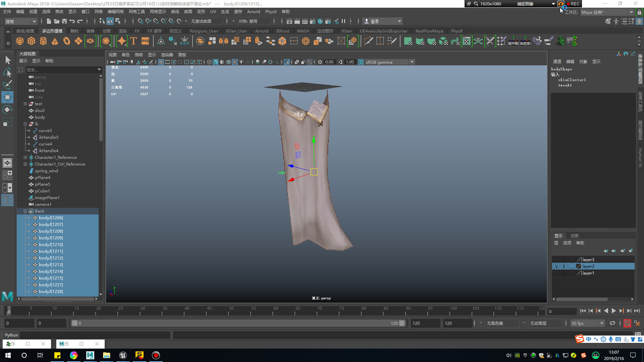Open the 编辑网格 menu
Viewport: 644px width, 362px height.
[115, 11]
